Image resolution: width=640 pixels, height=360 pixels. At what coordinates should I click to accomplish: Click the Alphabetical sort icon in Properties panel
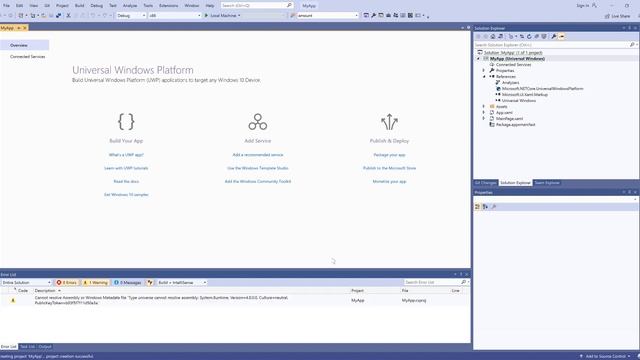[x=485, y=207]
